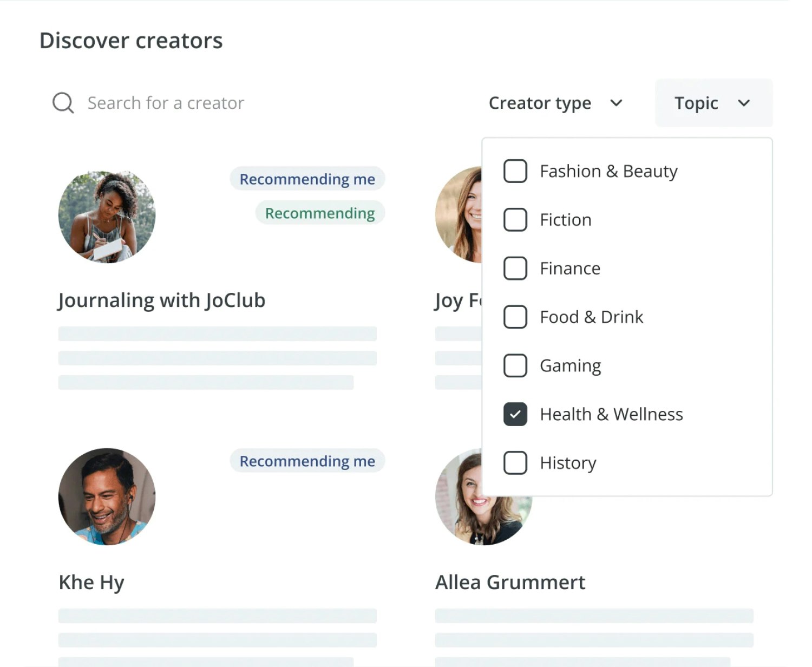
Task: Click Recommending me badge on Khe Hy
Action: coord(307,461)
